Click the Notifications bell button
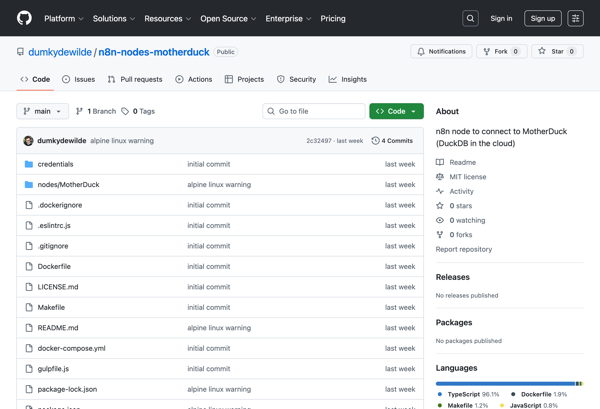 [x=441, y=51]
